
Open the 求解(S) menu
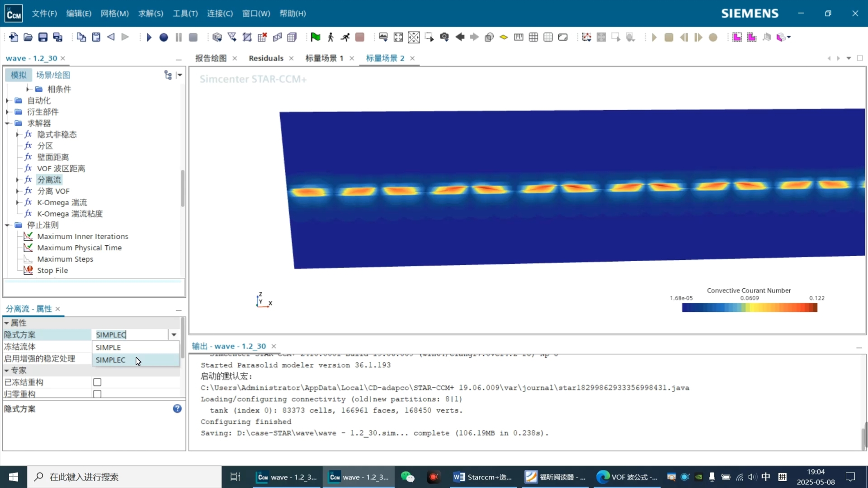point(151,14)
